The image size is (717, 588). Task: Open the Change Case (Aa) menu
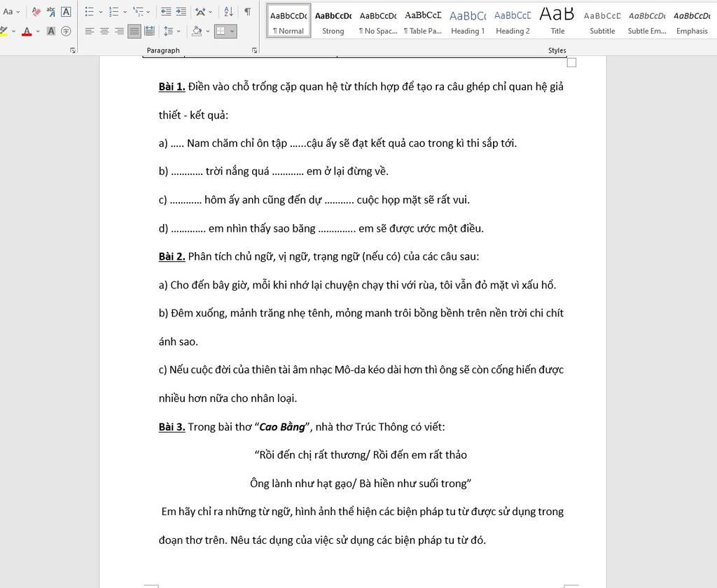pyautogui.click(x=11, y=12)
